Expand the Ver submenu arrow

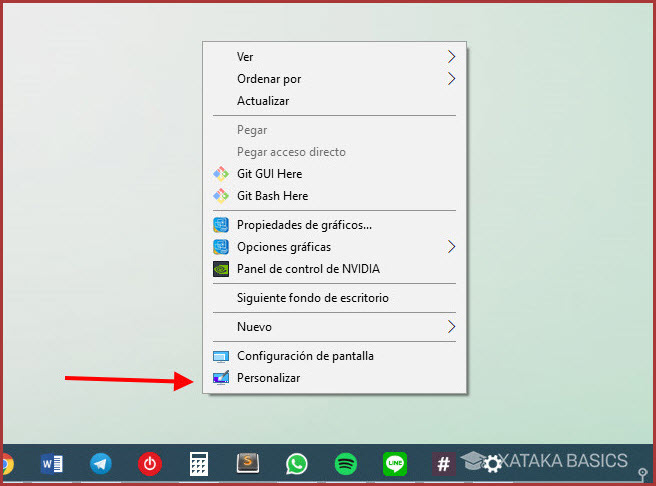[x=451, y=57]
